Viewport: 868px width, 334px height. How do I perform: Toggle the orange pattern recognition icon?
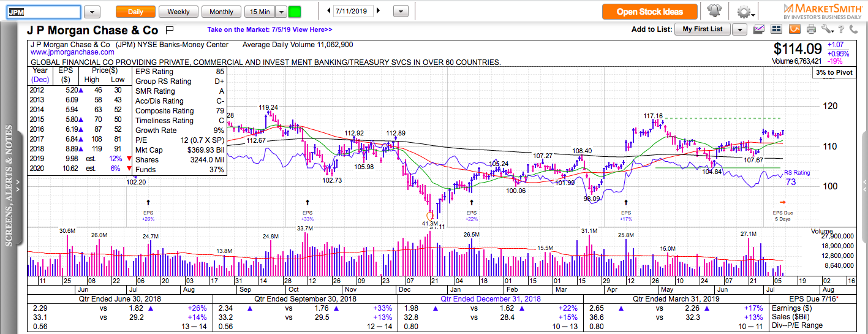click(x=794, y=29)
